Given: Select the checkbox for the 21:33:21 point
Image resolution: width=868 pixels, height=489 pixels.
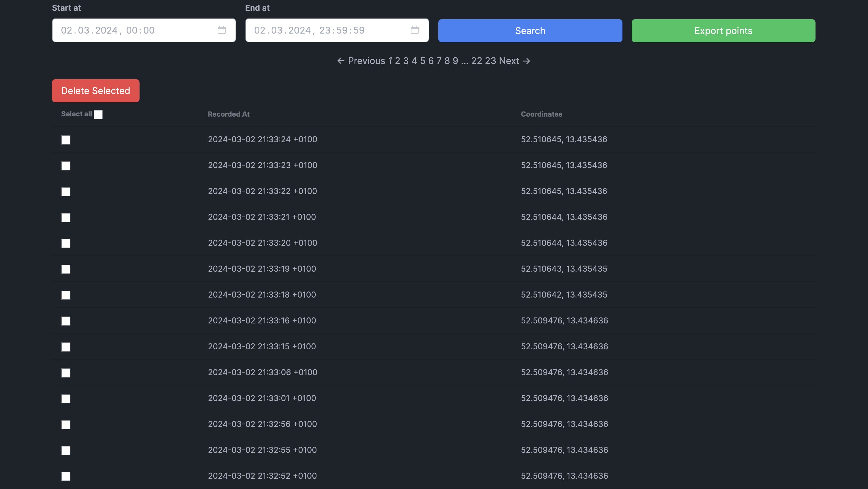Looking at the screenshot, I should tap(66, 218).
